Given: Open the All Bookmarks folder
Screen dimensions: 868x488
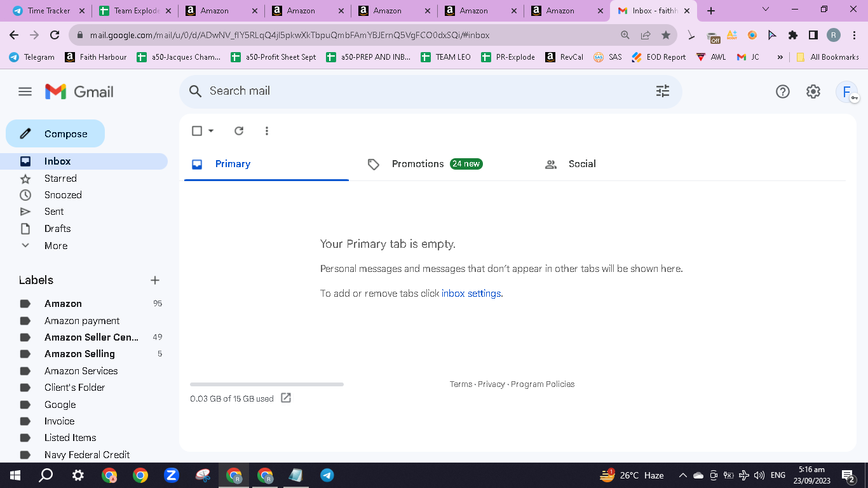Looking at the screenshot, I should pos(827,57).
